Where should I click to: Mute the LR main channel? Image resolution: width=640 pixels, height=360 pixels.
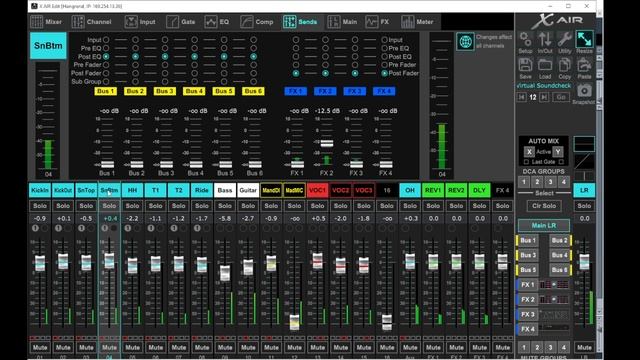584,348
